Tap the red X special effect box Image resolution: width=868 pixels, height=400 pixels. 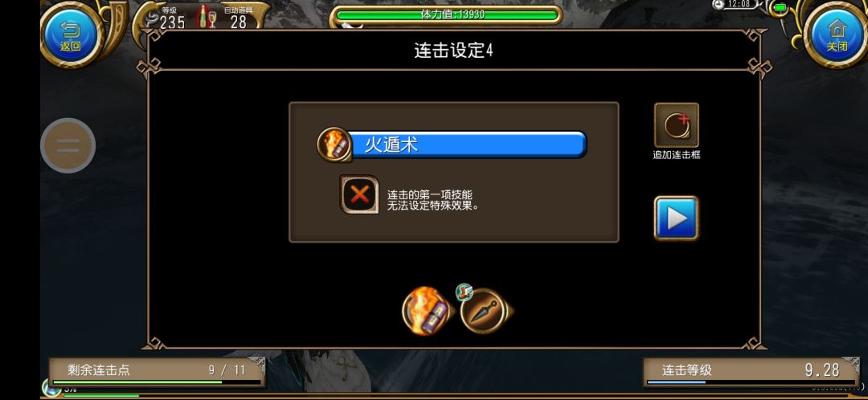[359, 194]
